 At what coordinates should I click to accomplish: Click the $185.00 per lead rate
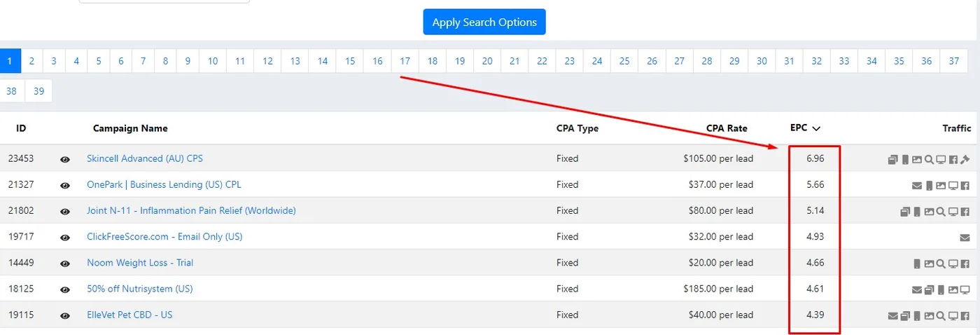(718, 289)
